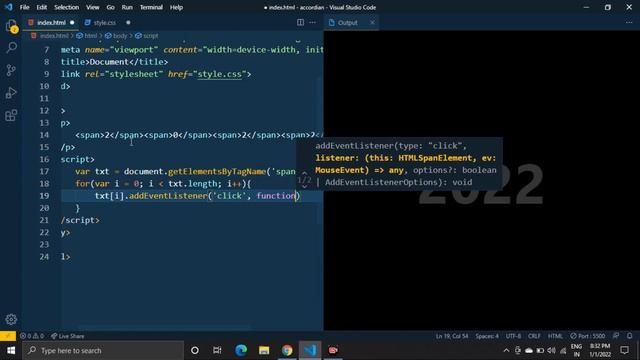Open Extensions view
The image size is (640, 360).
point(11,115)
